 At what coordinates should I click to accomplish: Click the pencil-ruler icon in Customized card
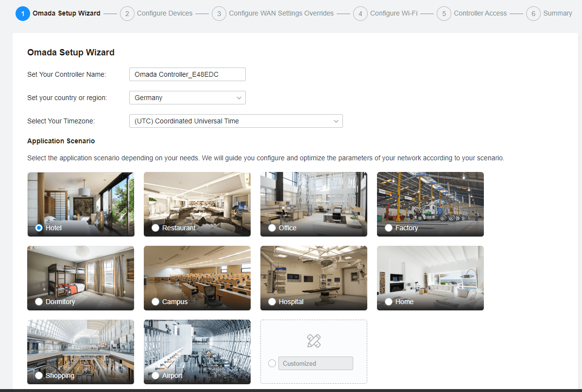pos(314,341)
